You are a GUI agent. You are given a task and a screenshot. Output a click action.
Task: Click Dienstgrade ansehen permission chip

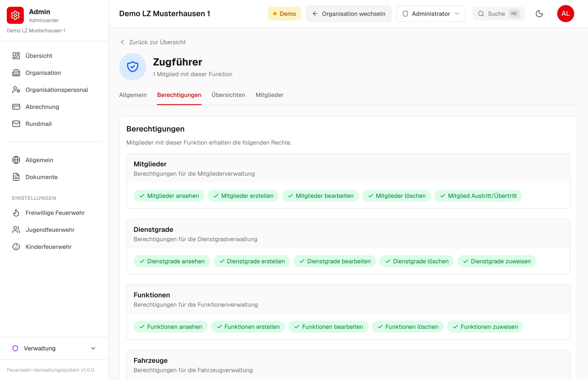tap(172, 261)
